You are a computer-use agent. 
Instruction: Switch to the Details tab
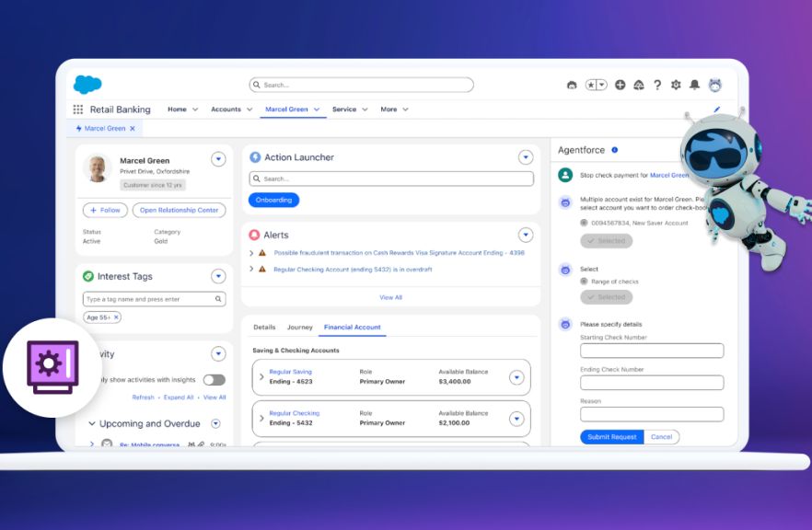(264, 328)
